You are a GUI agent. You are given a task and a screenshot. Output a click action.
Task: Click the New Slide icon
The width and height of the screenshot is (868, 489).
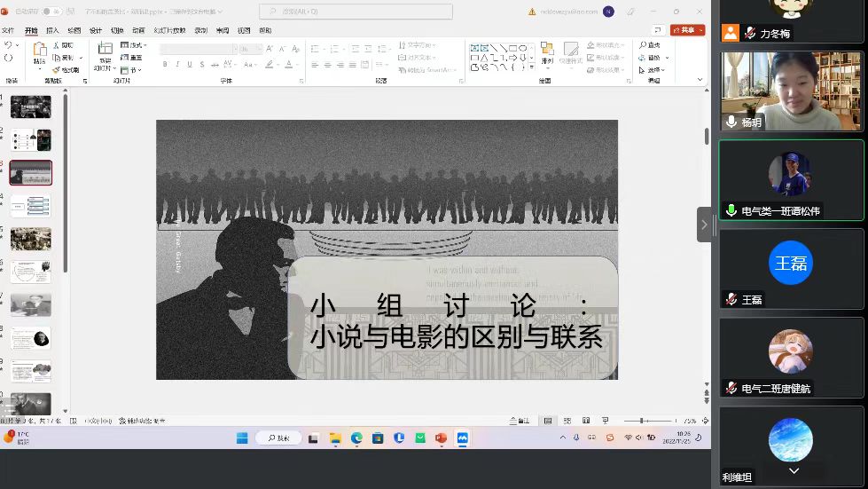coord(105,49)
